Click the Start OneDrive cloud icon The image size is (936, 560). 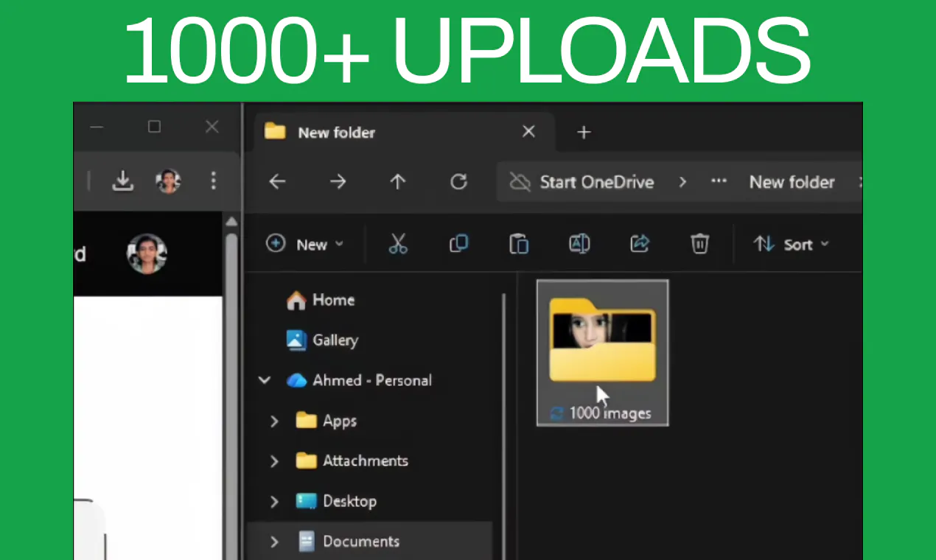tap(520, 182)
